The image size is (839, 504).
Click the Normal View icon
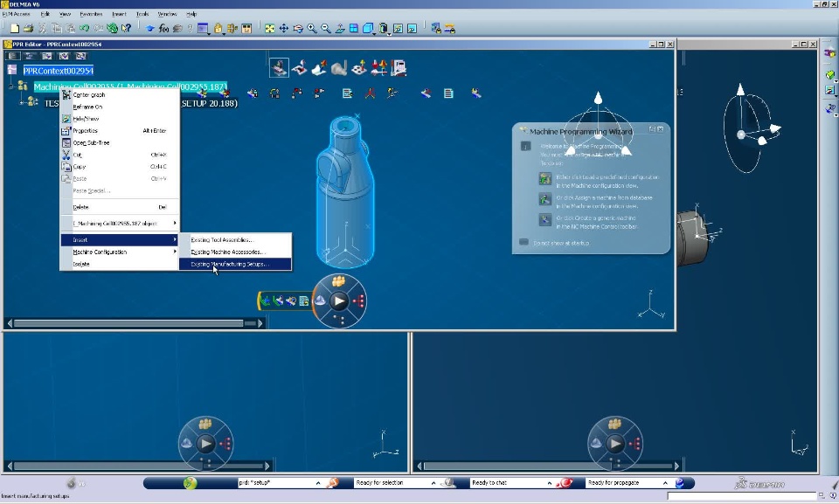(340, 28)
